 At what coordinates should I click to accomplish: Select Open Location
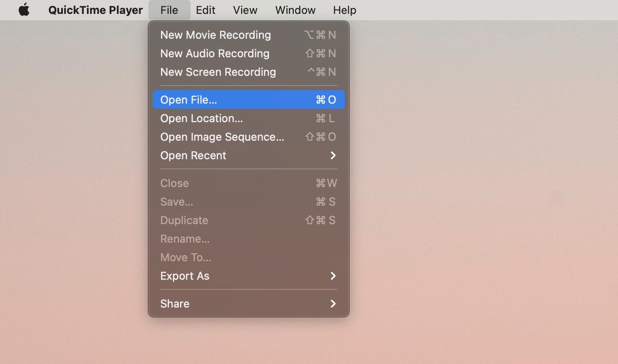point(201,118)
